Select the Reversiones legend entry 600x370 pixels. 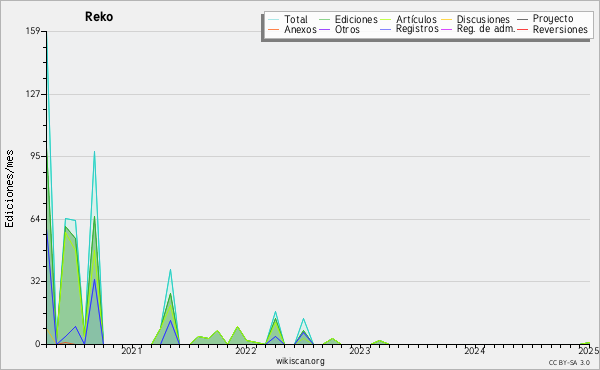pos(560,29)
